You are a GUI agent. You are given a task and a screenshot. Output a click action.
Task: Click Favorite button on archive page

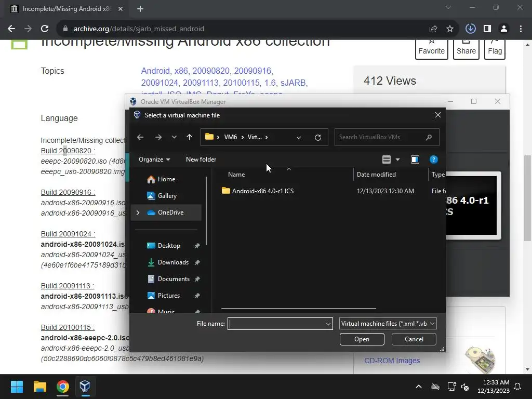coord(432,49)
